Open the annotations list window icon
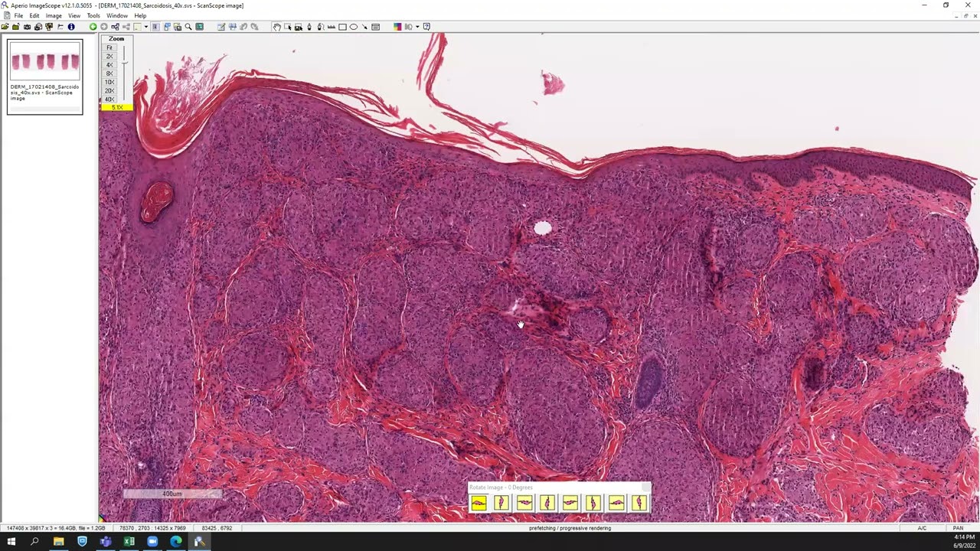The height and width of the screenshot is (551, 980). pyautogui.click(x=376, y=27)
